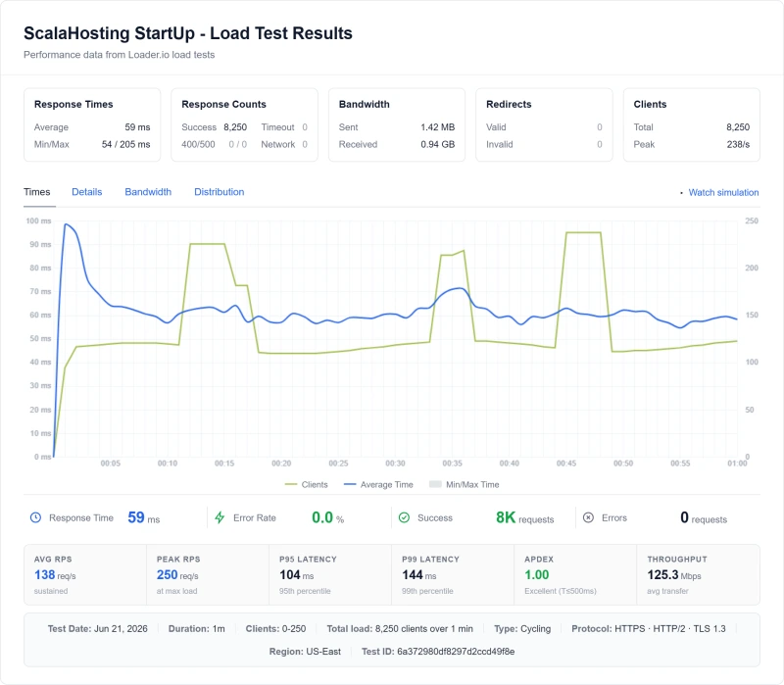Click the 8K requests Success figure
This screenshot has width=784, height=685.
[x=524, y=517]
